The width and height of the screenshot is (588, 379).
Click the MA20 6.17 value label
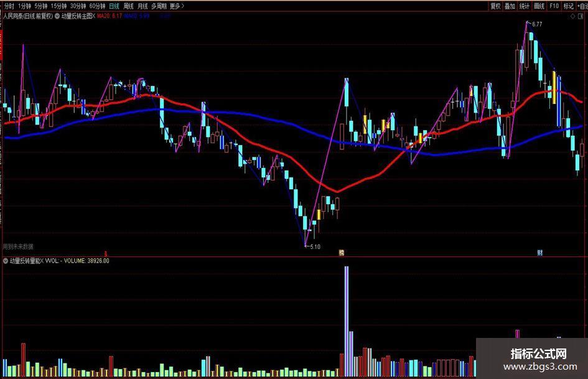pos(110,16)
